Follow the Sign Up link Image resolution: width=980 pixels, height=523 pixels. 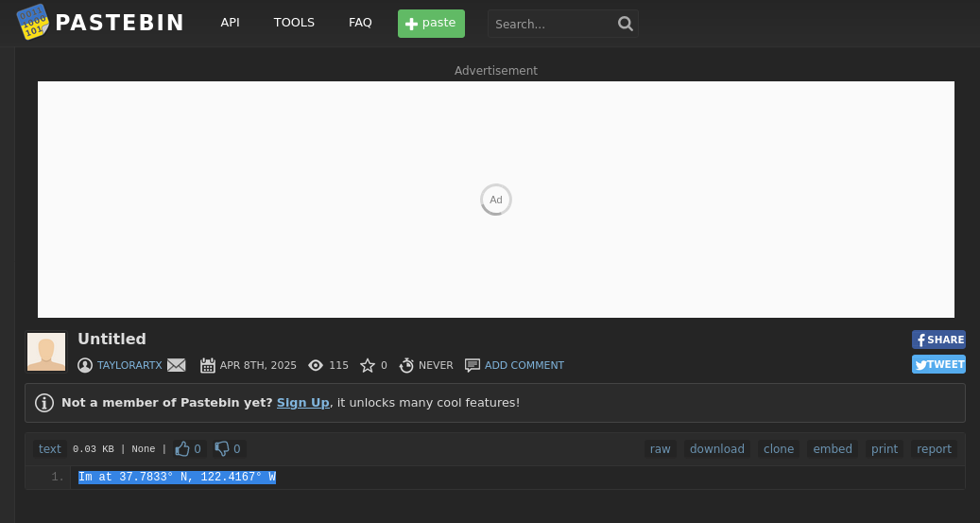[303, 403]
